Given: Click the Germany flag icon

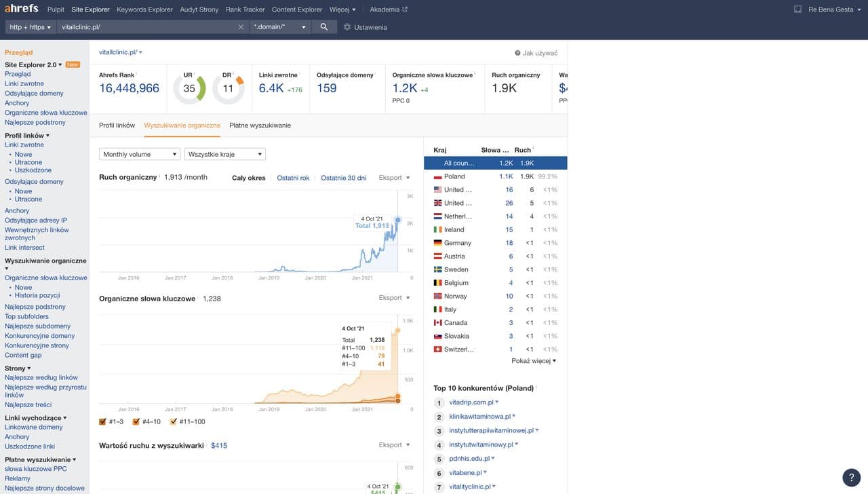Looking at the screenshot, I should coord(437,243).
